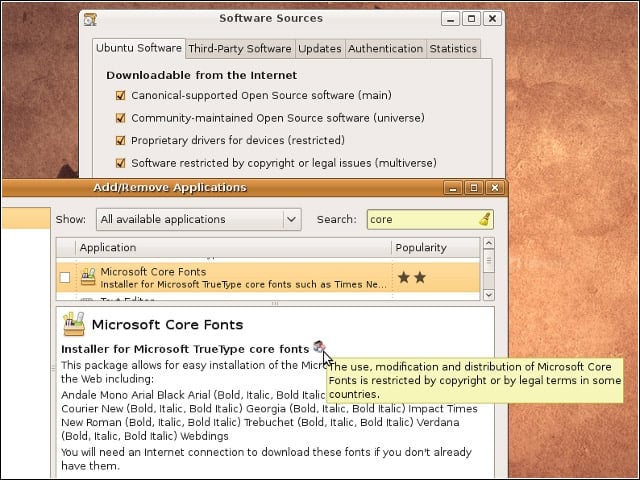Open the Show applications dropdown

(199, 219)
